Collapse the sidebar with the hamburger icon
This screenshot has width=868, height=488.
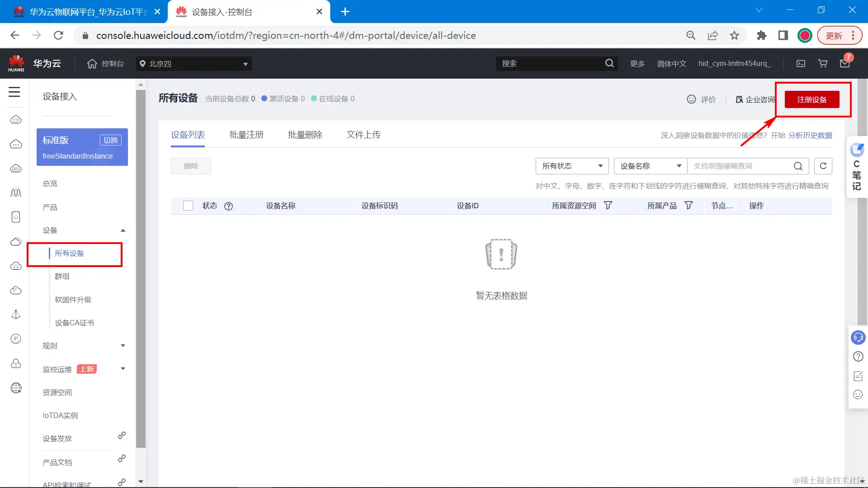(14, 92)
